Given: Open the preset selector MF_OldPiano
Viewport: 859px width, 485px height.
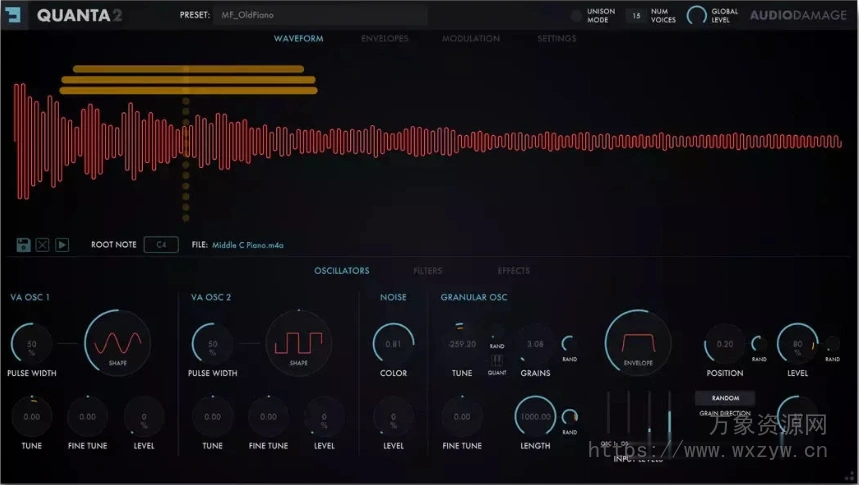Looking at the screenshot, I should pos(320,15).
